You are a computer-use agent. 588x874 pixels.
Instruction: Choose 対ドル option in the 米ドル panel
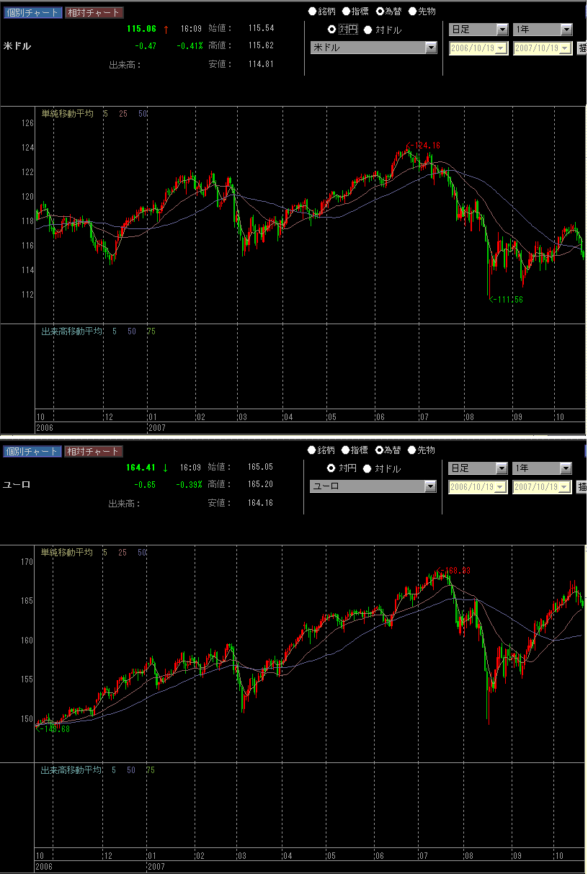tap(367, 30)
